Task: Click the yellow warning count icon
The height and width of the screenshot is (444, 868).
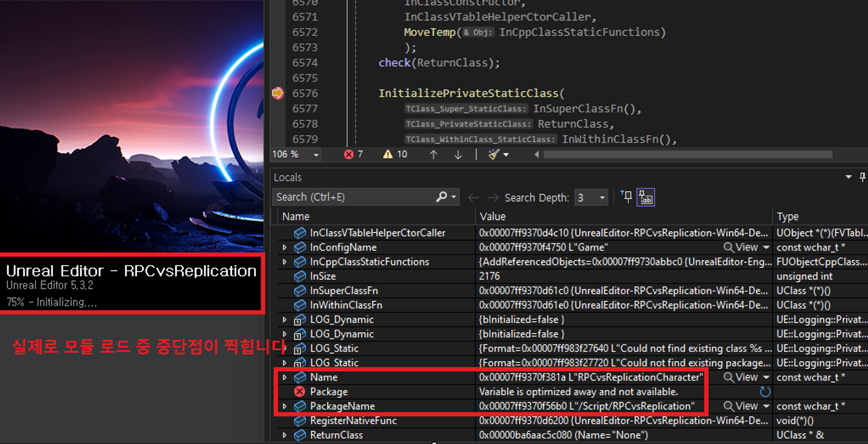Action: [388, 155]
